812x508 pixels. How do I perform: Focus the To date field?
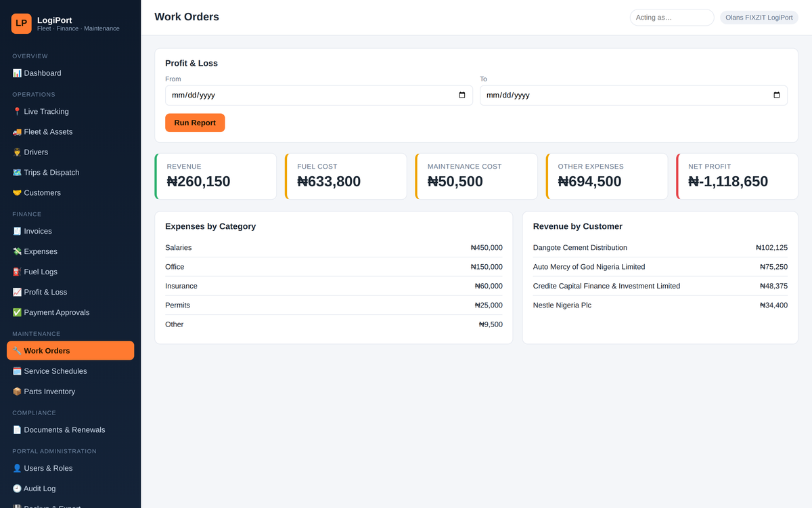coord(633,96)
